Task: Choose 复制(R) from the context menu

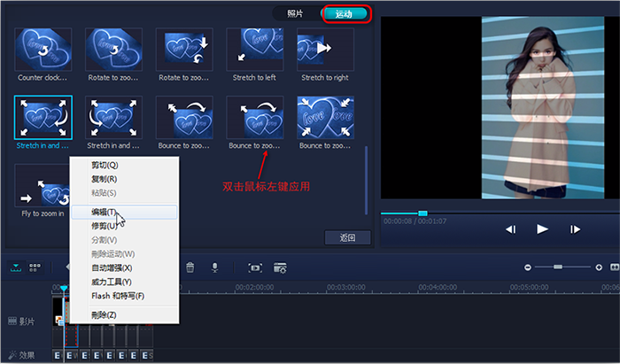Action: (x=124, y=179)
